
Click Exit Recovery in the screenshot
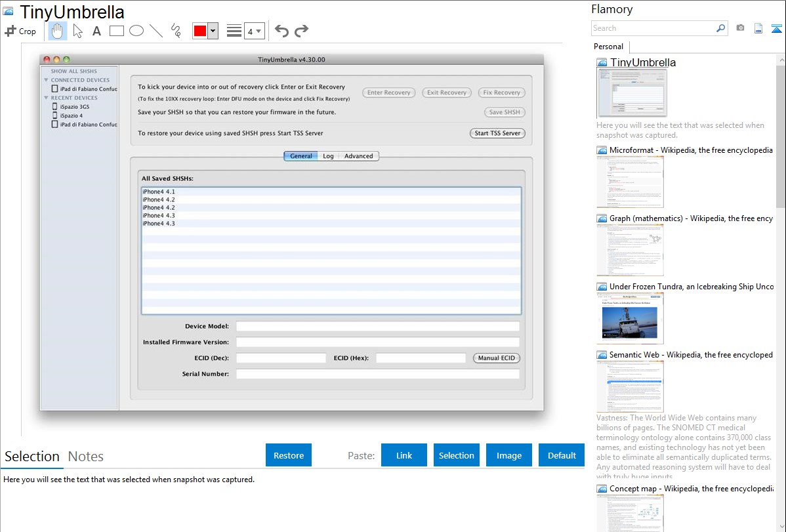(x=447, y=92)
